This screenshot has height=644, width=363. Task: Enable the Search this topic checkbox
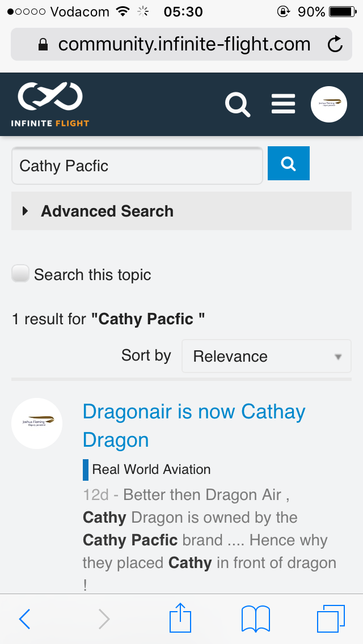20,274
